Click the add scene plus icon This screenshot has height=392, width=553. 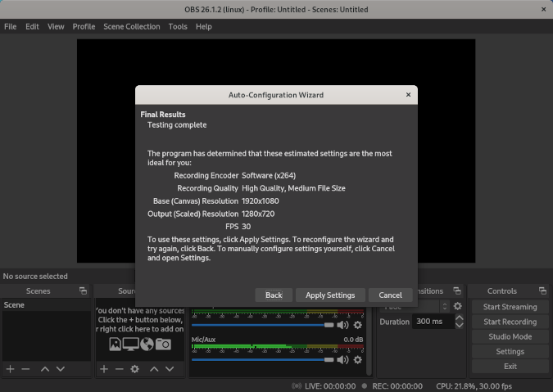pos(11,369)
